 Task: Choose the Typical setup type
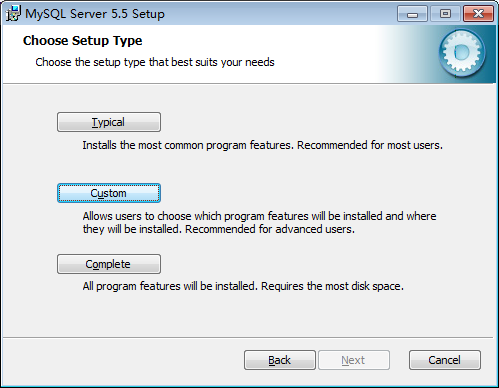coord(109,122)
